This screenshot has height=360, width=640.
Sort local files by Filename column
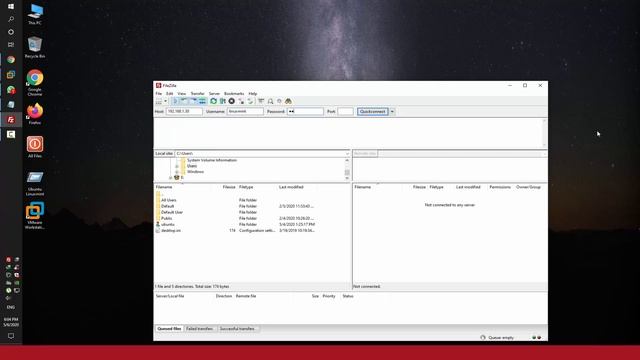click(164, 187)
